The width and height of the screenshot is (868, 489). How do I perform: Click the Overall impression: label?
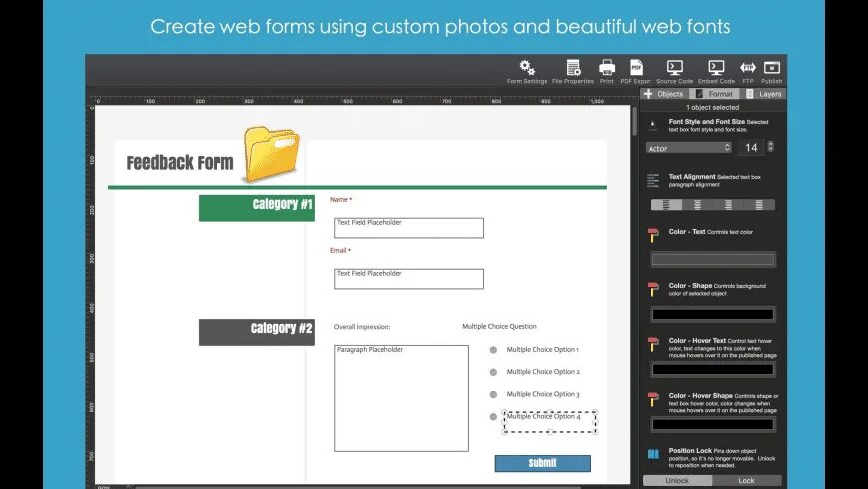pos(362,327)
